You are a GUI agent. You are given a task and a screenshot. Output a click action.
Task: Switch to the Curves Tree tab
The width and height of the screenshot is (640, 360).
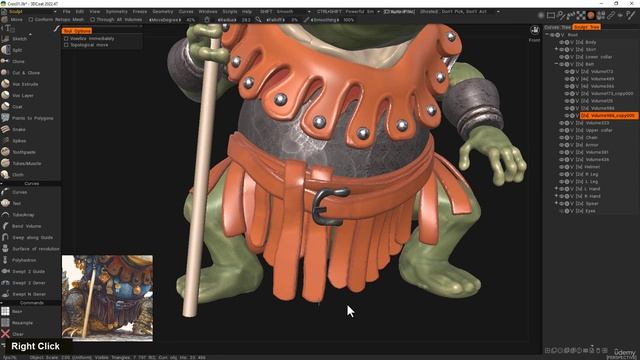[x=557, y=27]
